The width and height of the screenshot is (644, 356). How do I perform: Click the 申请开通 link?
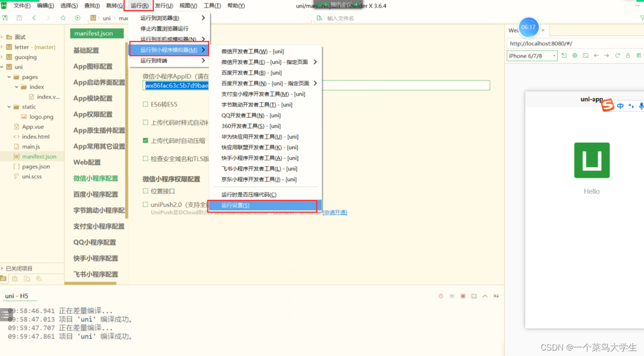point(335,213)
